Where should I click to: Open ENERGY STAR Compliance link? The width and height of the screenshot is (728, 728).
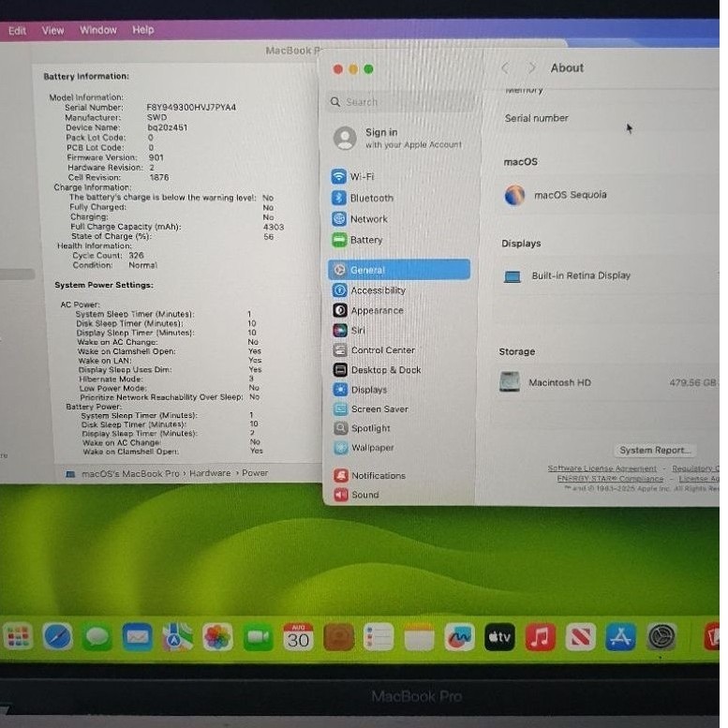610,479
